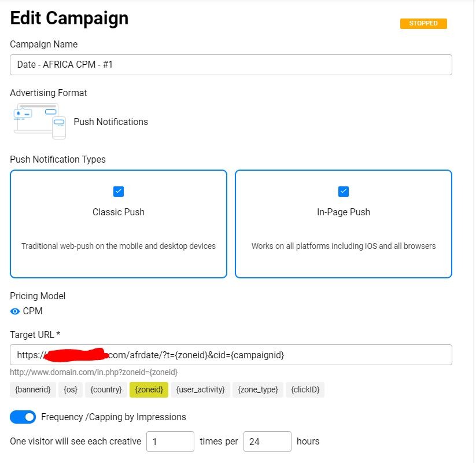Insert the {bannerid} macro tag
This screenshot has width=476, height=463.
pyautogui.click(x=33, y=389)
